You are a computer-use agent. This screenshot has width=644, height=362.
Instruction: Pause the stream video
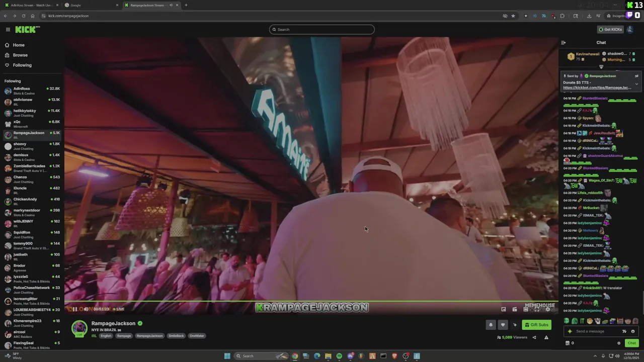(x=75, y=309)
